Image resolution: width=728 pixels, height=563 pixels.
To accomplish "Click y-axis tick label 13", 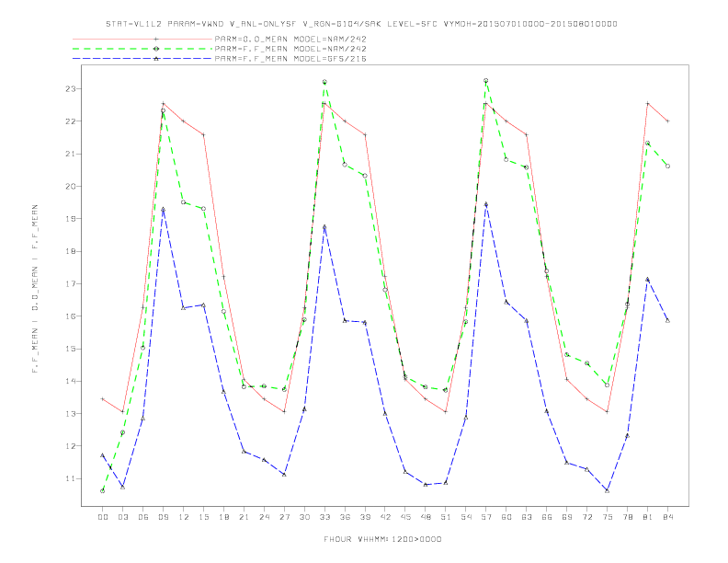I will (x=70, y=414).
